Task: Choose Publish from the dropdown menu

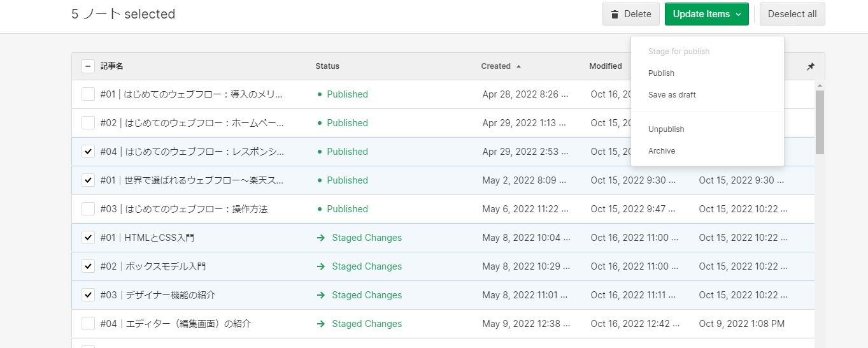Action: 708,73
